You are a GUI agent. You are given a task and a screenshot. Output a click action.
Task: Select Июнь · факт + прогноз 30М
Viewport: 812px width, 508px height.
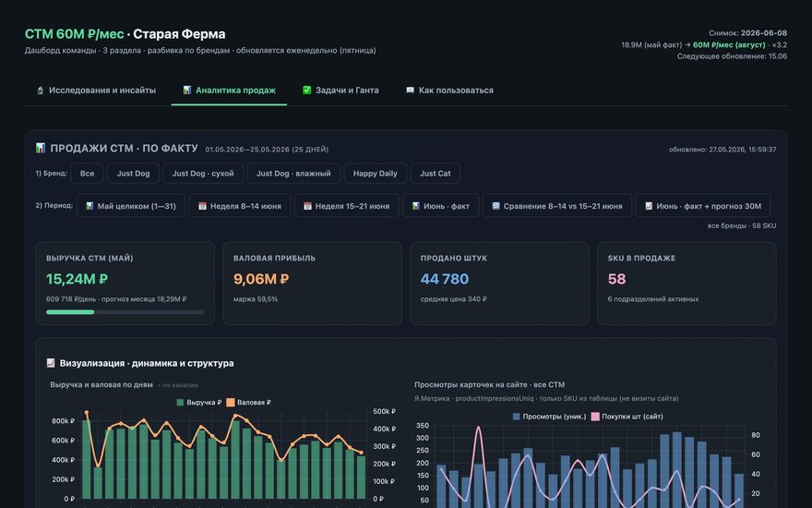pyautogui.click(x=703, y=206)
